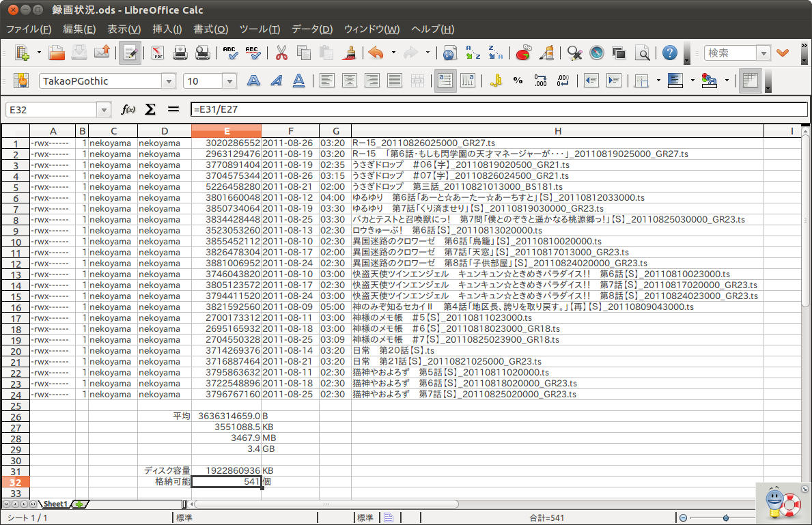Expand the Name Box dropdown for E32
This screenshot has width=812, height=525.
pos(104,109)
